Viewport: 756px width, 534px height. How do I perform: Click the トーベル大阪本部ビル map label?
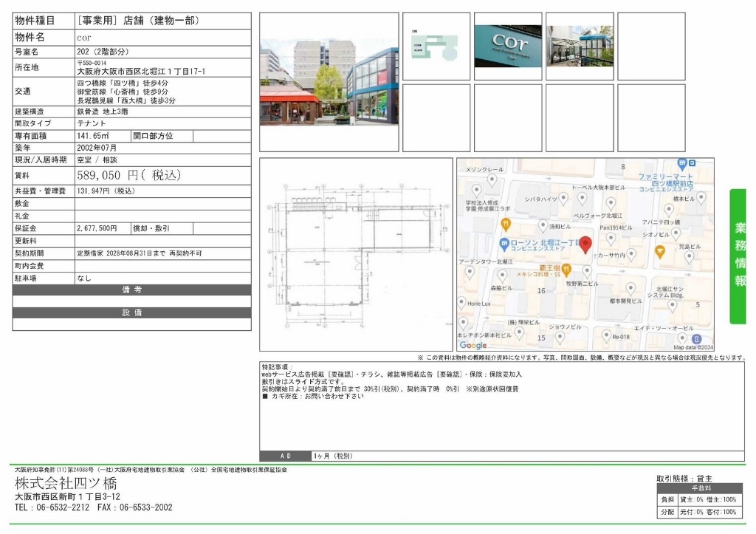pos(598,187)
